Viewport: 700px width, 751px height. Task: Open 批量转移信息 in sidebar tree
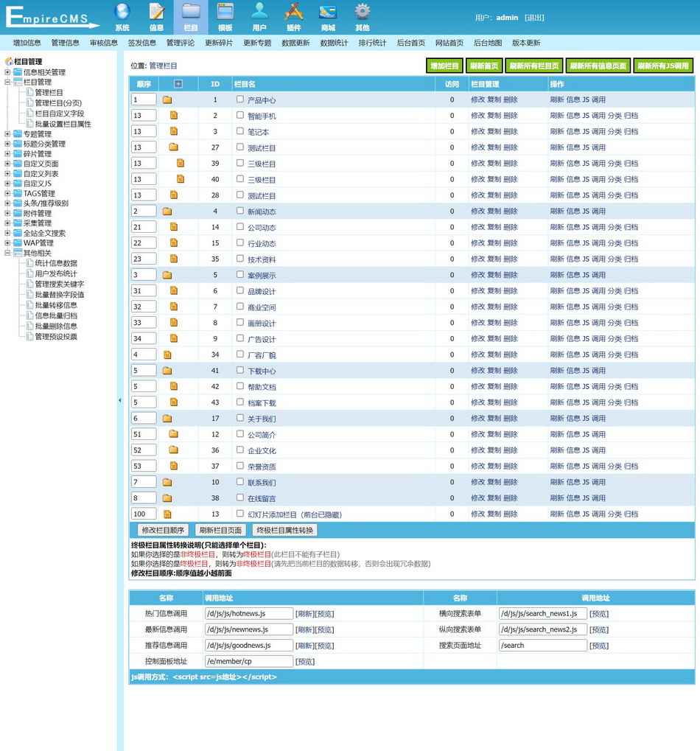pyautogui.click(x=55, y=305)
